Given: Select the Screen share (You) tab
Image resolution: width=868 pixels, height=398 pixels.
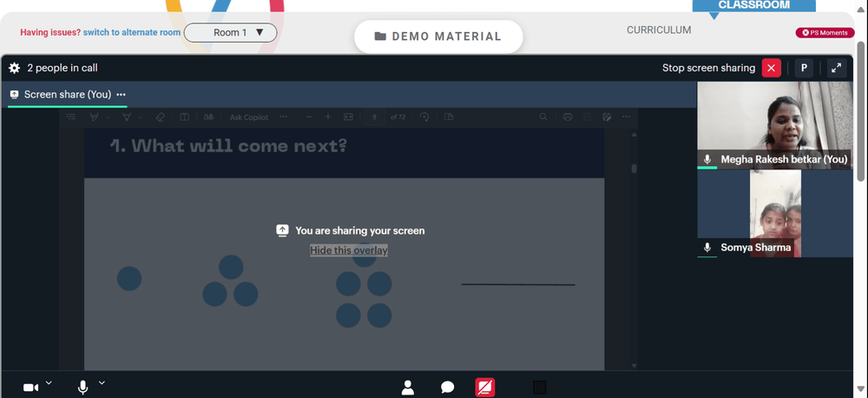Looking at the screenshot, I should [68, 95].
